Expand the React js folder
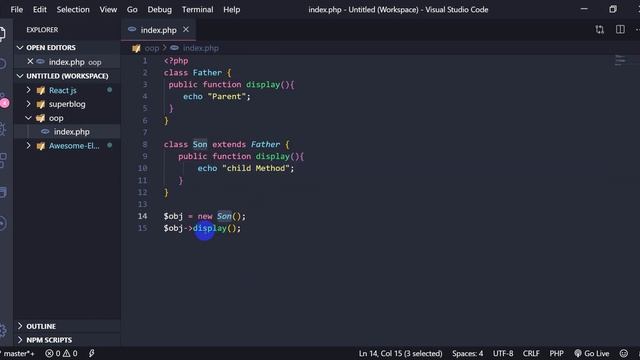640x360 pixels. [x=29, y=90]
